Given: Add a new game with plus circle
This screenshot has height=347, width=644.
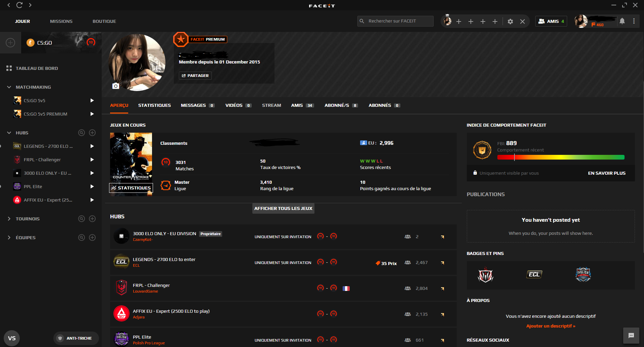Looking at the screenshot, I should [10, 43].
